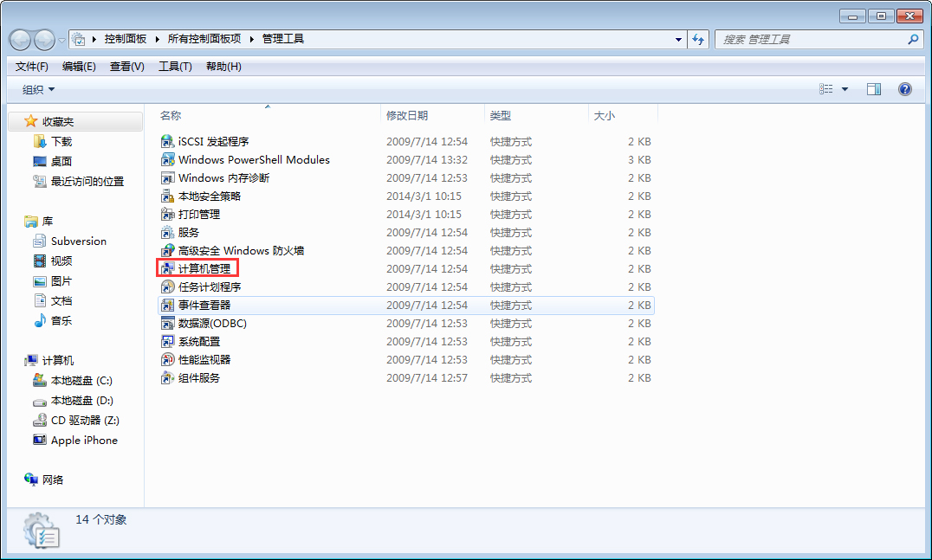Show the preview pane
932x560 pixels.
[x=873, y=88]
